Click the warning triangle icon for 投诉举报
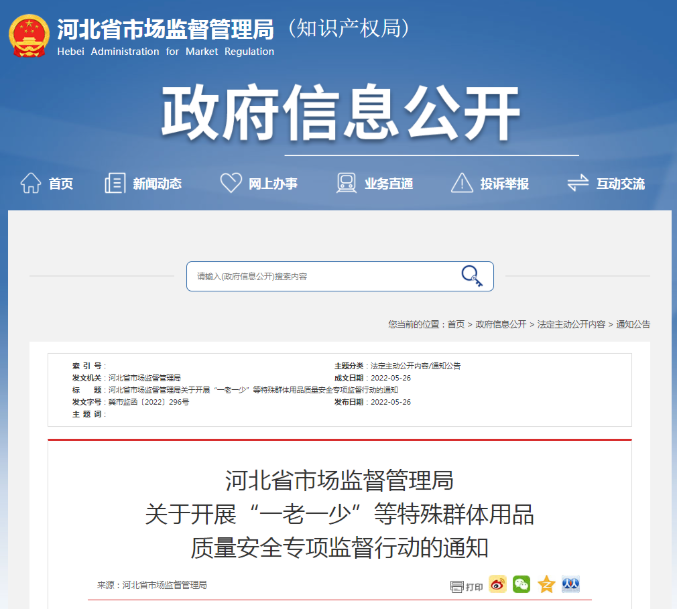Screen dimensions: 680x609 (461, 183)
